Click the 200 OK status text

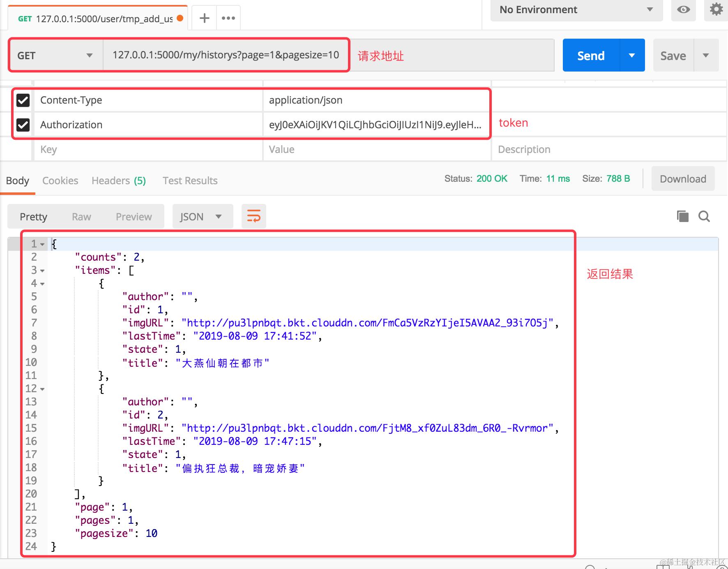[x=492, y=179]
